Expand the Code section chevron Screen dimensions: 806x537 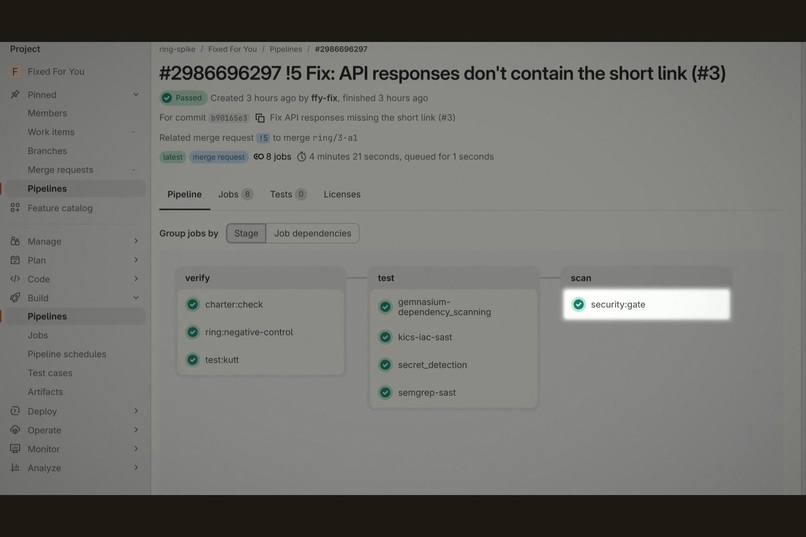coord(136,279)
